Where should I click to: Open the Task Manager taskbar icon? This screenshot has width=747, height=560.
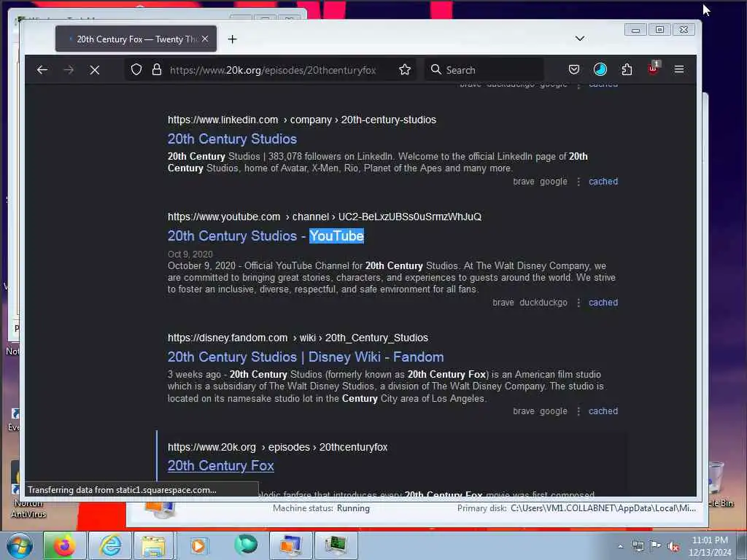coord(336,545)
